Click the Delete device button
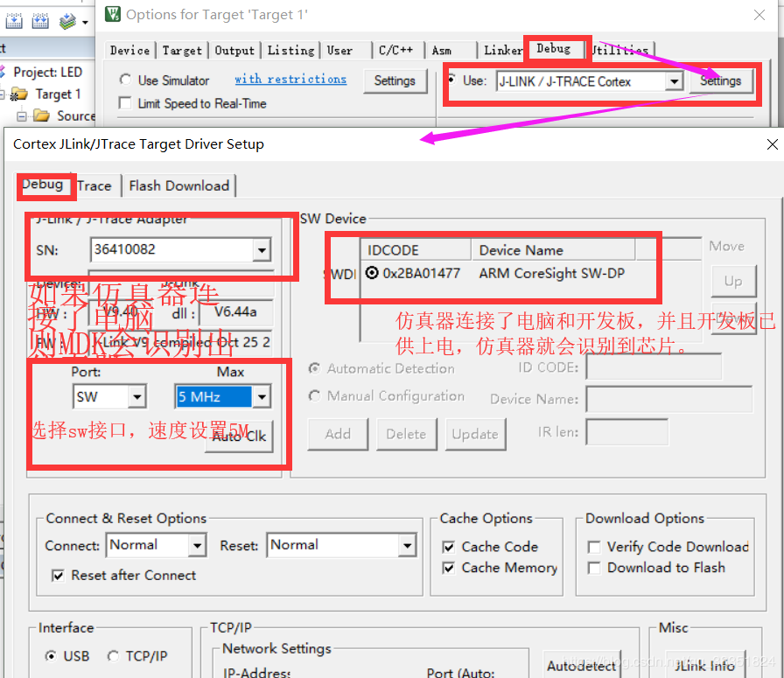 click(407, 434)
